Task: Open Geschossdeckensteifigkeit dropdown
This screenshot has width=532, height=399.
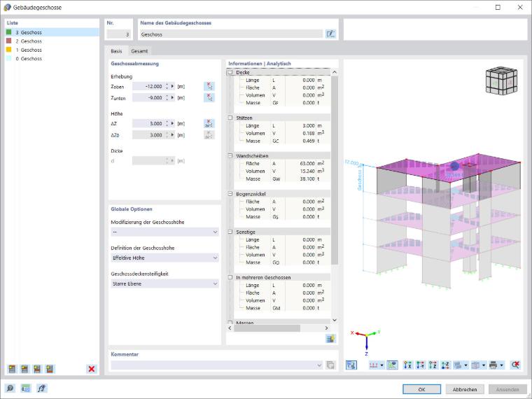Action: tap(164, 283)
